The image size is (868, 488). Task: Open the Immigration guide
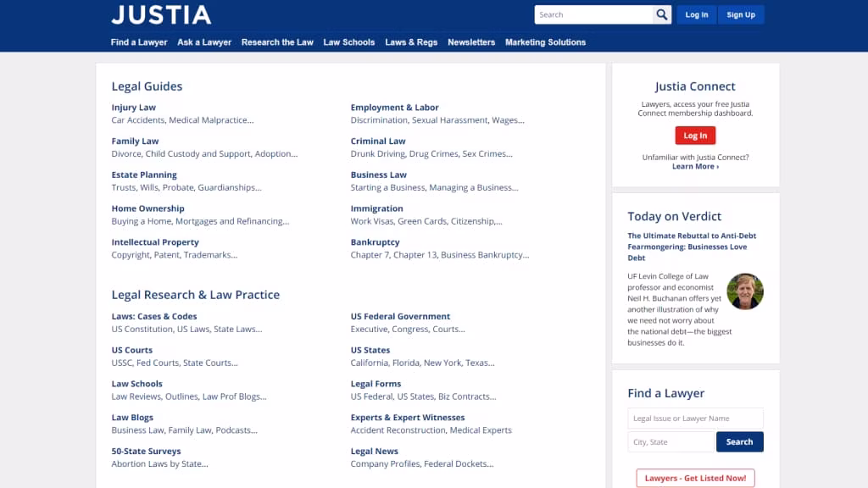pyautogui.click(x=377, y=208)
